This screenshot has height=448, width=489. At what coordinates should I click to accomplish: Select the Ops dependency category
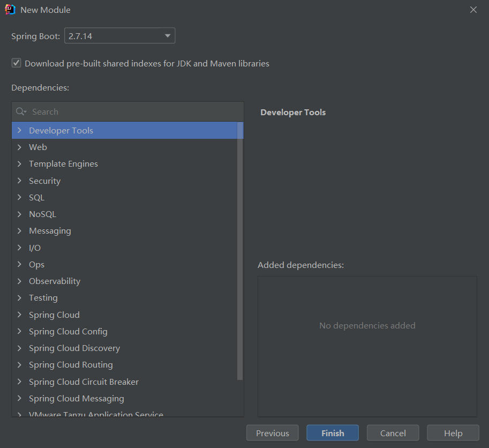coord(36,265)
